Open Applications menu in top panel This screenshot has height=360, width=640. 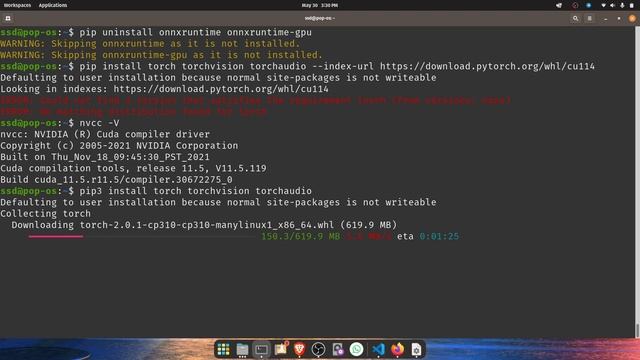click(53, 5)
